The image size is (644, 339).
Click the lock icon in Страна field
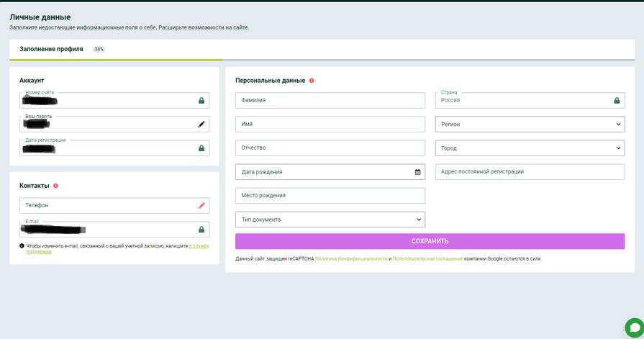click(617, 100)
